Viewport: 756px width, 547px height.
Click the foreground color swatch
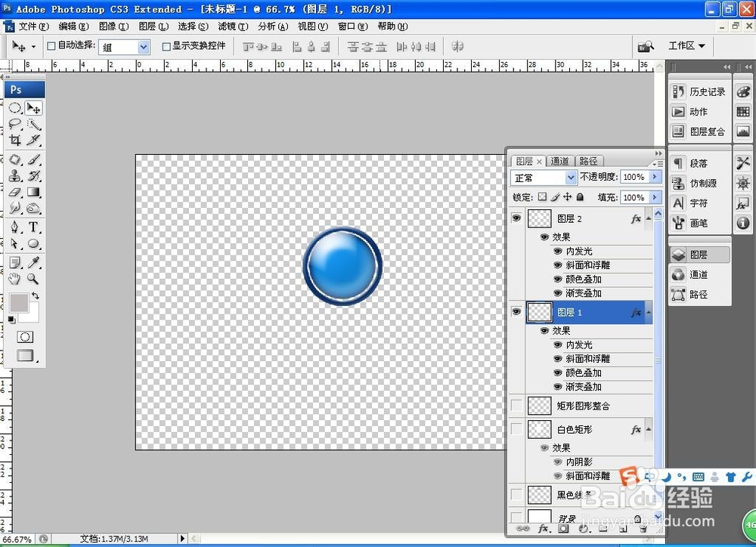click(18, 301)
